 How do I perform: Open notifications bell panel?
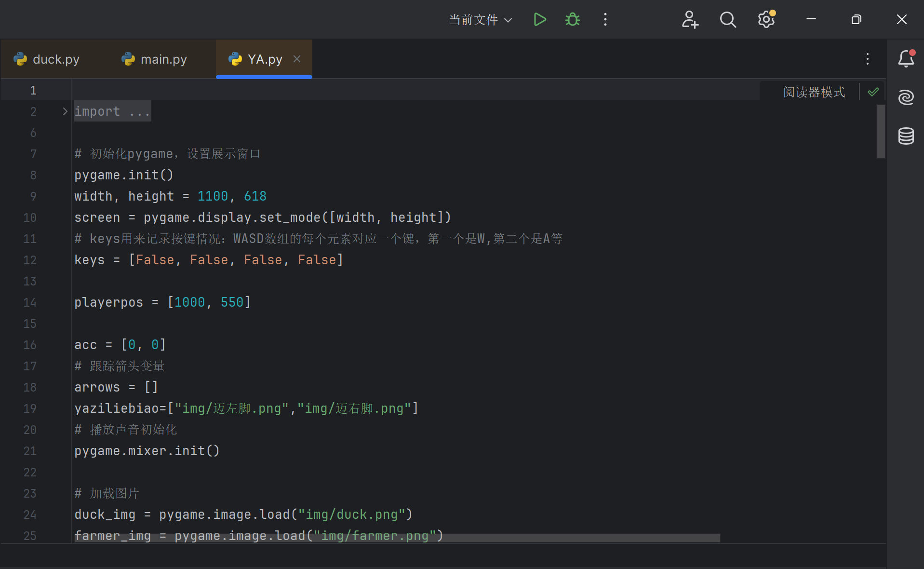(x=906, y=58)
